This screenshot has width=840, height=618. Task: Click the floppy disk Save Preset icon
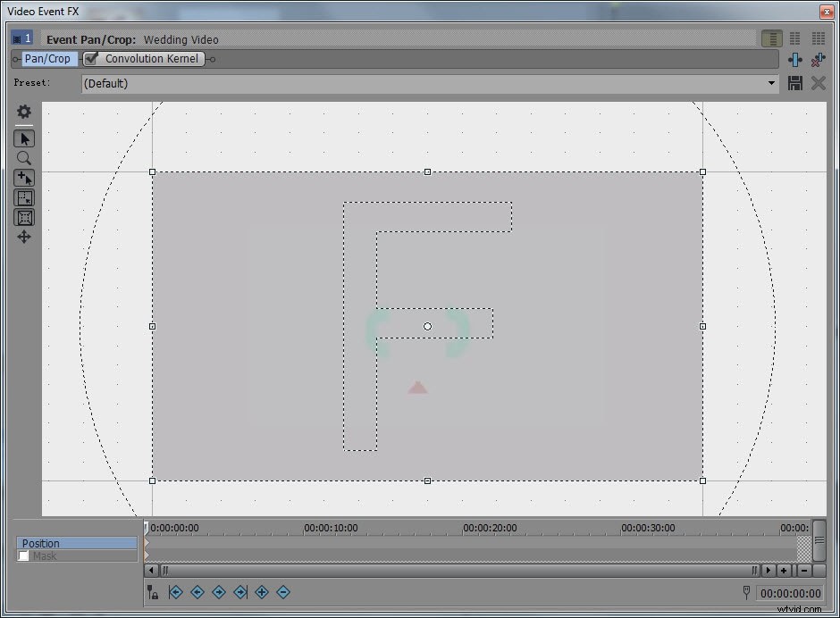click(794, 83)
